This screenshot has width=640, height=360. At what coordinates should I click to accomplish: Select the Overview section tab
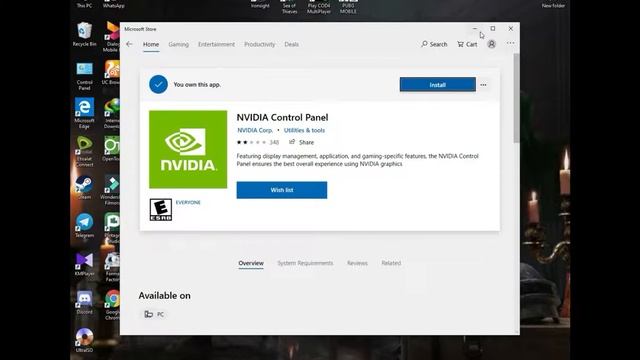(x=251, y=263)
